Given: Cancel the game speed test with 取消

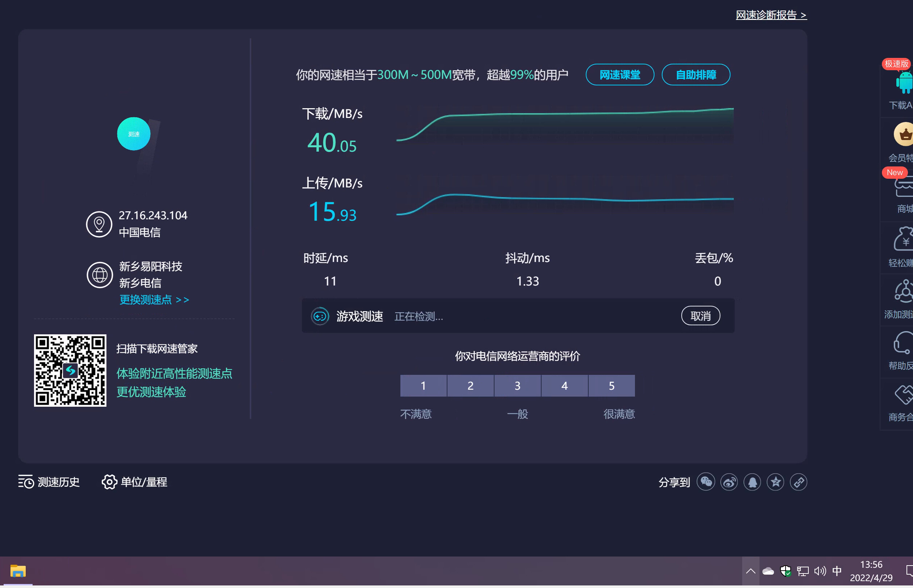Looking at the screenshot, I should coord(700,316).
